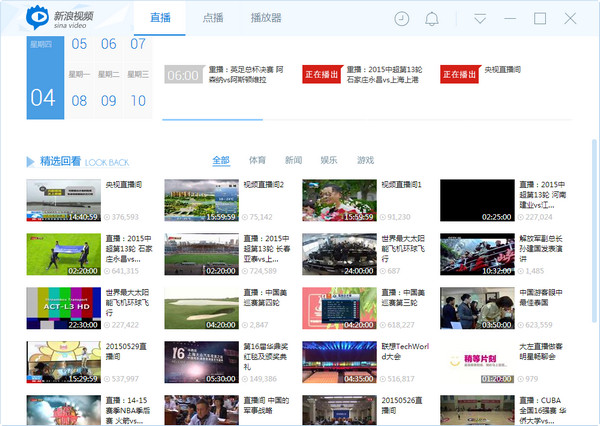Filter replay list by 游戏
Viewport: 600px width, 426px height.
365,160
